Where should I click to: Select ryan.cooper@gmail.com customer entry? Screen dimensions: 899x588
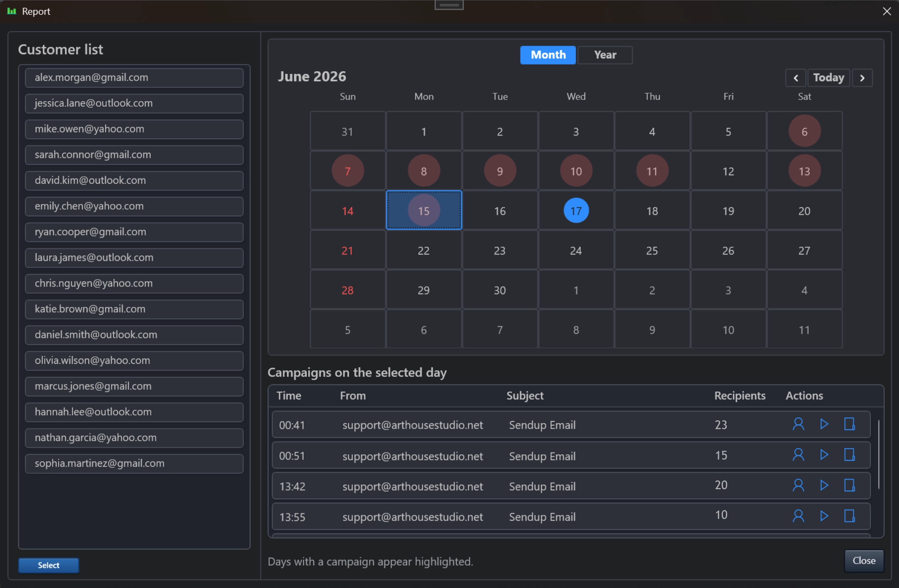(x=134, y=232)
